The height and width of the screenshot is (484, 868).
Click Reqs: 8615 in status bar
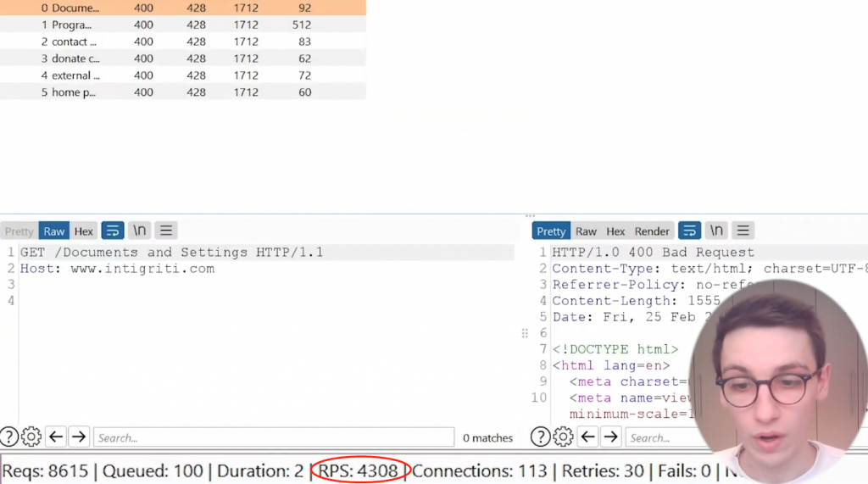tap(46, 471)
